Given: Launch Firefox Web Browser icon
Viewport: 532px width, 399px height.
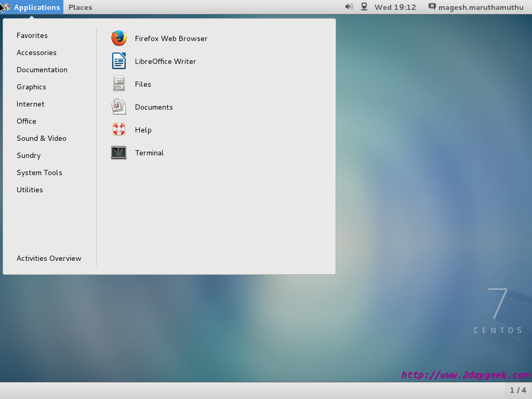Looking at the screenshot, I should click(119, 38).
